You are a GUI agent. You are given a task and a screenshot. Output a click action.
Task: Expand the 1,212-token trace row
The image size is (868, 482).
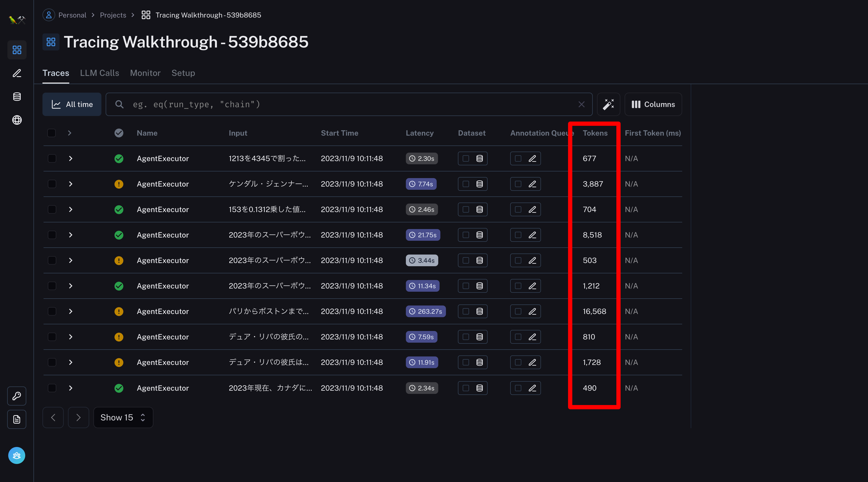pos(70,286)
